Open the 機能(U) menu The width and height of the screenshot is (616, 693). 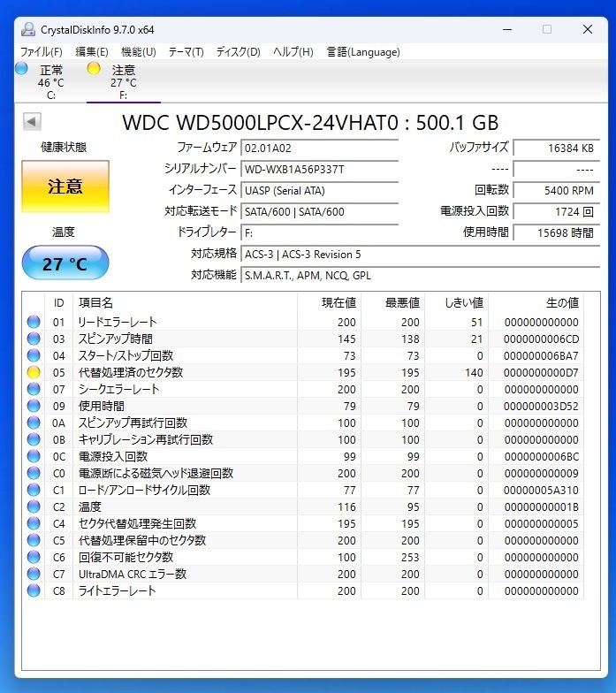tap(138, 52)
